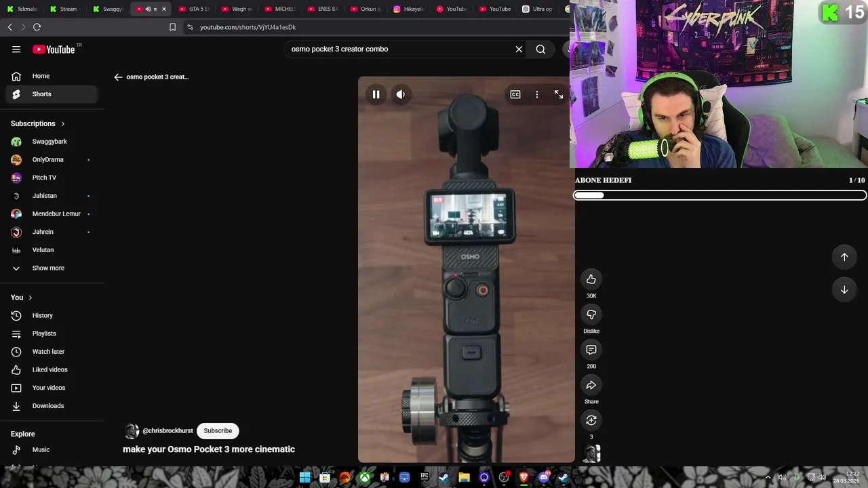The height and width of the screenshot is (488, 868).
Task: Open Music under Explore
Action: point(52,449)
